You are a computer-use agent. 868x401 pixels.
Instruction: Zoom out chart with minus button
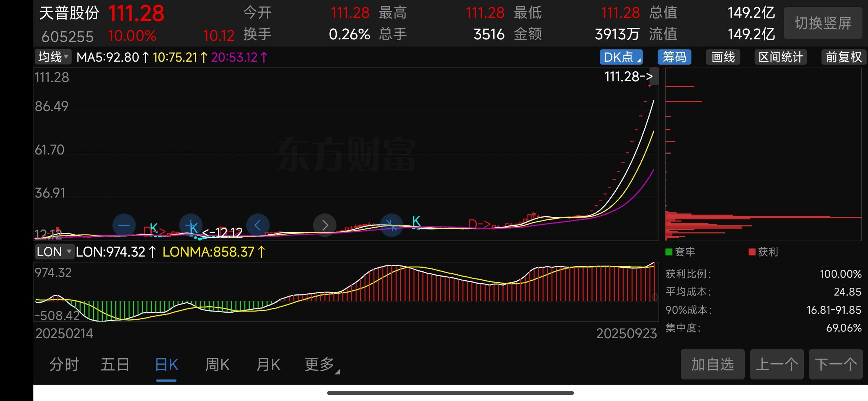point(124,225)
